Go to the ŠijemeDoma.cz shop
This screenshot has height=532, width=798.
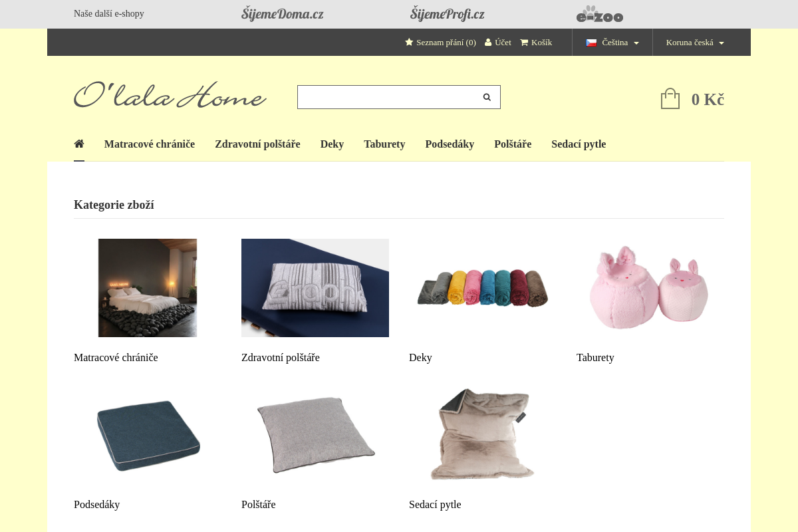click(x=283, y=14)
